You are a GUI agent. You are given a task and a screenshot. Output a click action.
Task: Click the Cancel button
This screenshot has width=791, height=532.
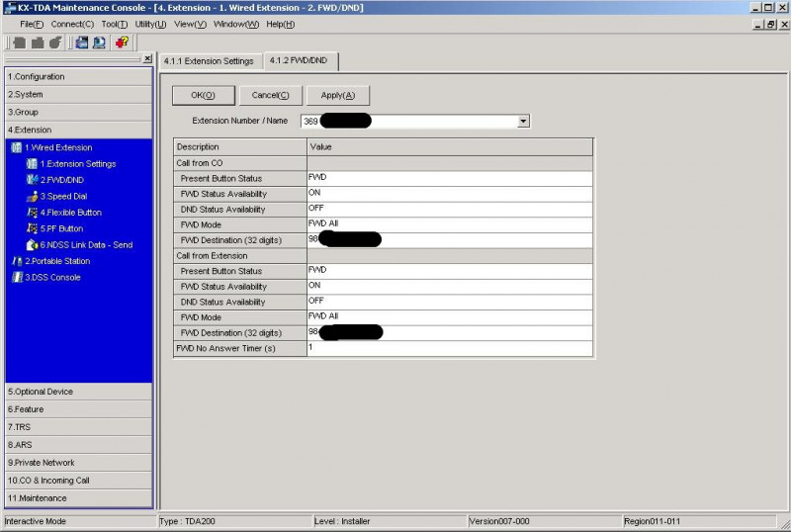click(270, 95)
